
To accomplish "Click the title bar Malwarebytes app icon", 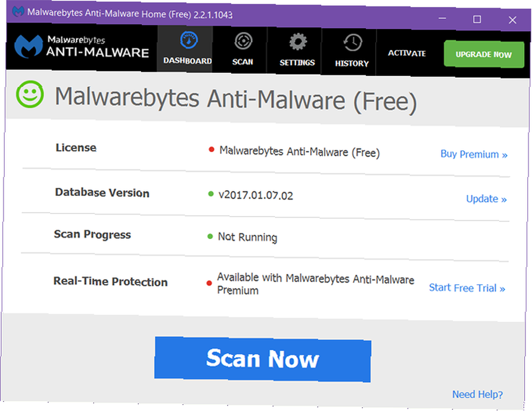I will tap(18, 11).
